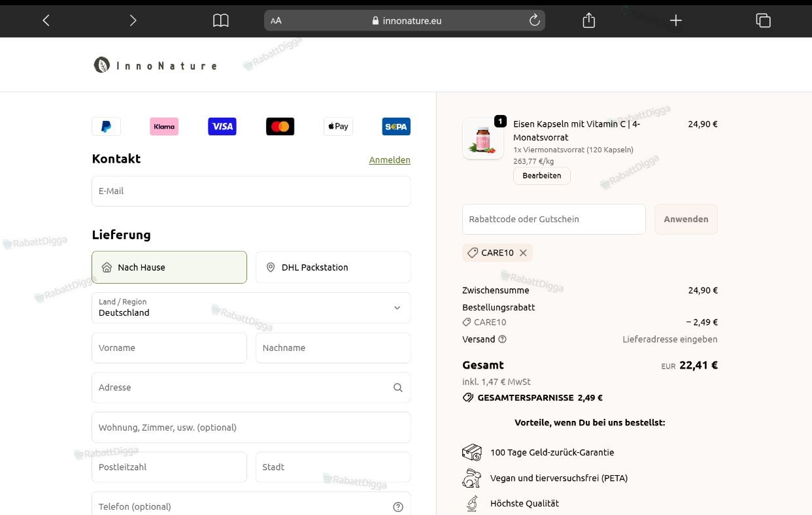Click the Bearbeiten button
Viewport: 812px width, 515px height.
tap(542, 176)
